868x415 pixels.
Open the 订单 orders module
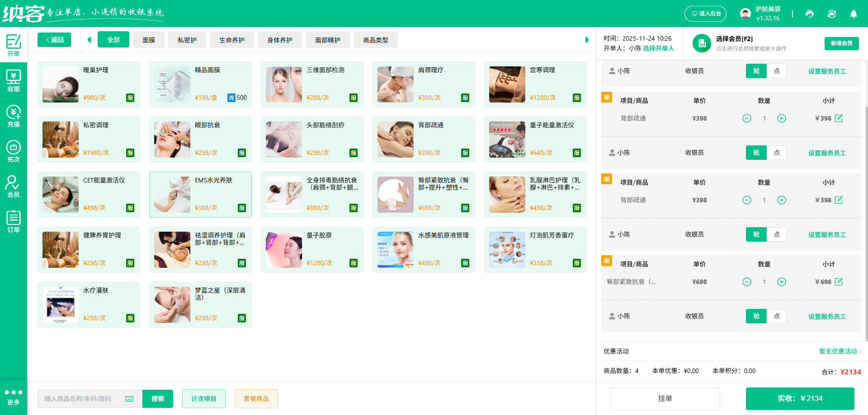[14, 221]
